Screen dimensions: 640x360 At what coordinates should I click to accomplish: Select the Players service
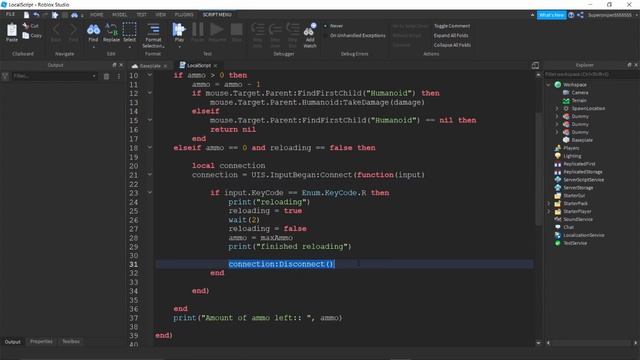571,148
